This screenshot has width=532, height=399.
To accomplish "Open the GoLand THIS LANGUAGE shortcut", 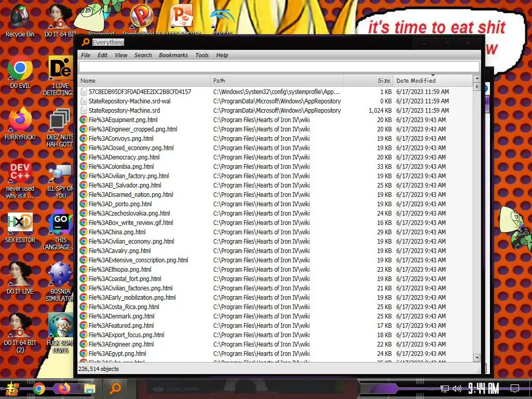I will coord(60,230).
